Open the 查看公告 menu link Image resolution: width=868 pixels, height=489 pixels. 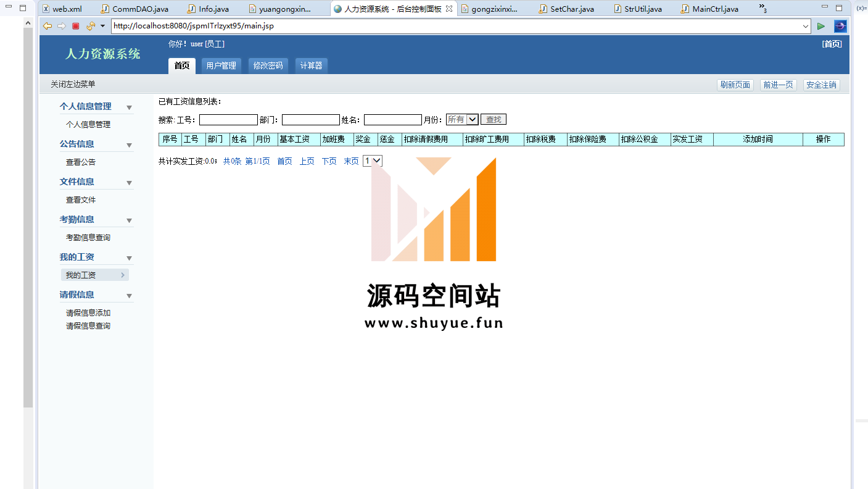point(81,162)
